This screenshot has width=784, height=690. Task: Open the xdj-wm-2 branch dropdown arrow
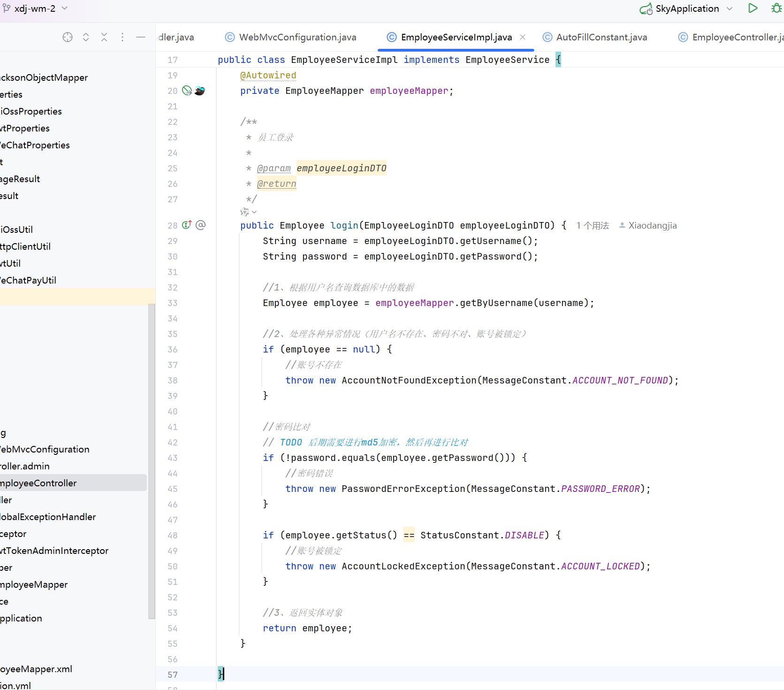pos(65,8)
